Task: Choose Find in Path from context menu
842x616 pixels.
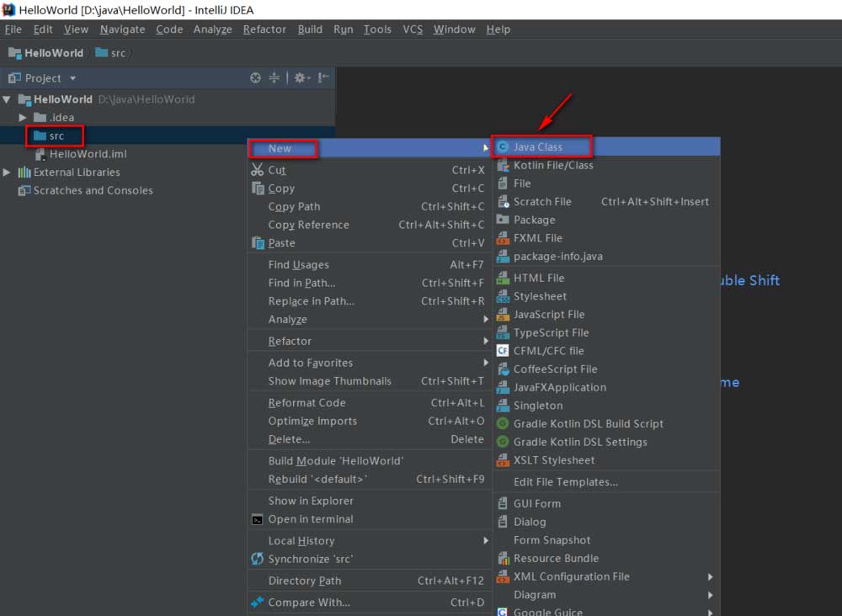Action: coord(370,283)
